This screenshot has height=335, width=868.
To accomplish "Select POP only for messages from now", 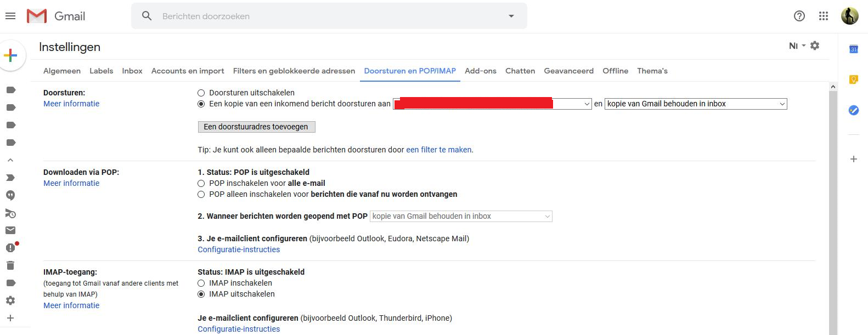I will [201, 195].
